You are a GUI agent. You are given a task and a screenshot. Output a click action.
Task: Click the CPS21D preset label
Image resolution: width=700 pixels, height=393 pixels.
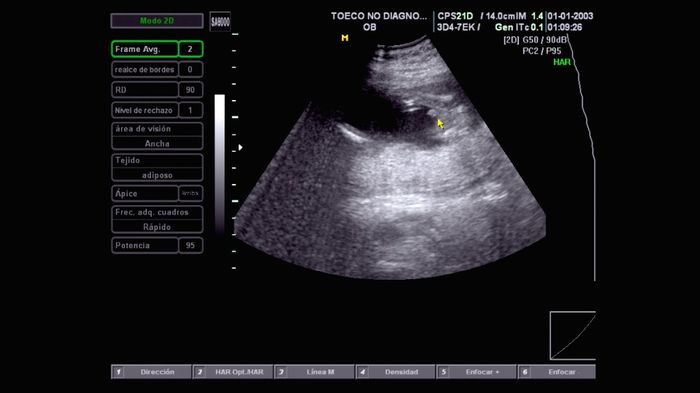coord(455,16)
